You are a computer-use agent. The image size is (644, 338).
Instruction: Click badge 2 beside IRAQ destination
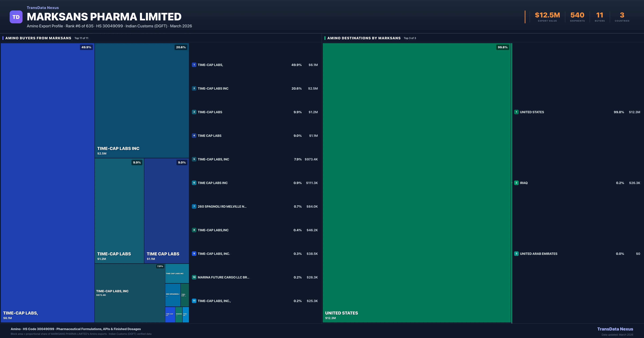517,183
